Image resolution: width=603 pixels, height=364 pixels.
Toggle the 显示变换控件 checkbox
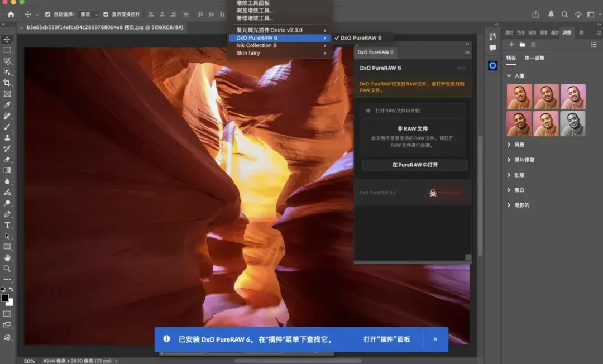106,14
